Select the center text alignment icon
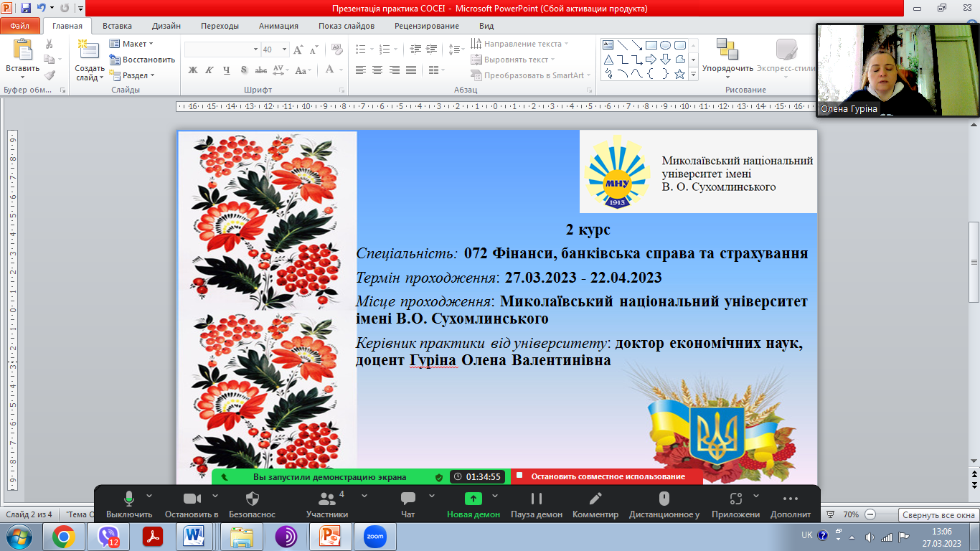980x551 pixels. click(x=377, y=70)
